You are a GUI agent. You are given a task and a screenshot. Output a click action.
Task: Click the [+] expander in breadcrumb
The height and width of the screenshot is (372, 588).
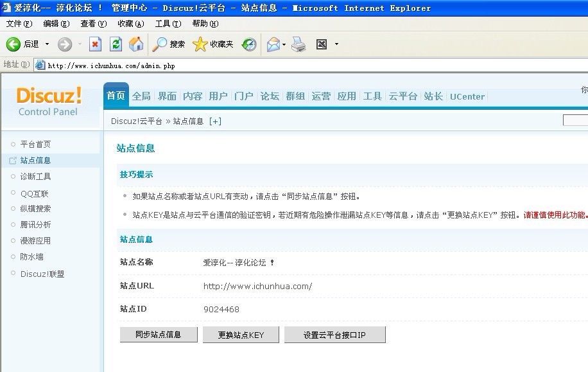coord(215,121)
